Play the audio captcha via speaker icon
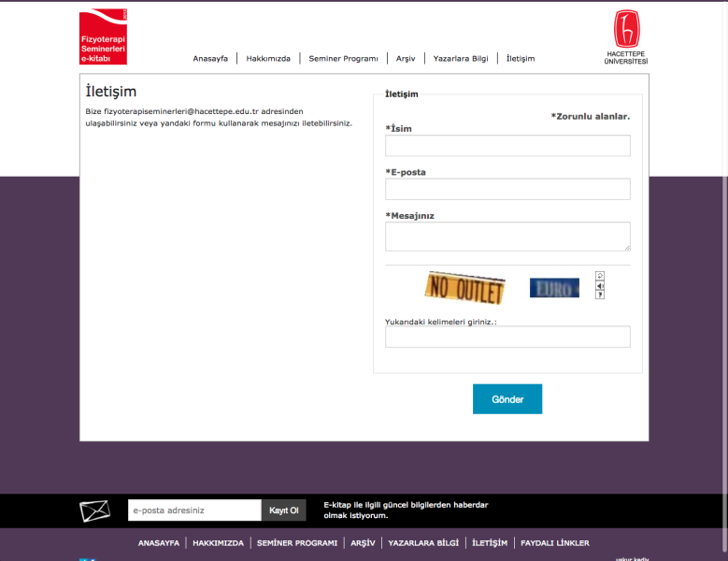This screenshot has height=561, width=728. tap(600, 285)
